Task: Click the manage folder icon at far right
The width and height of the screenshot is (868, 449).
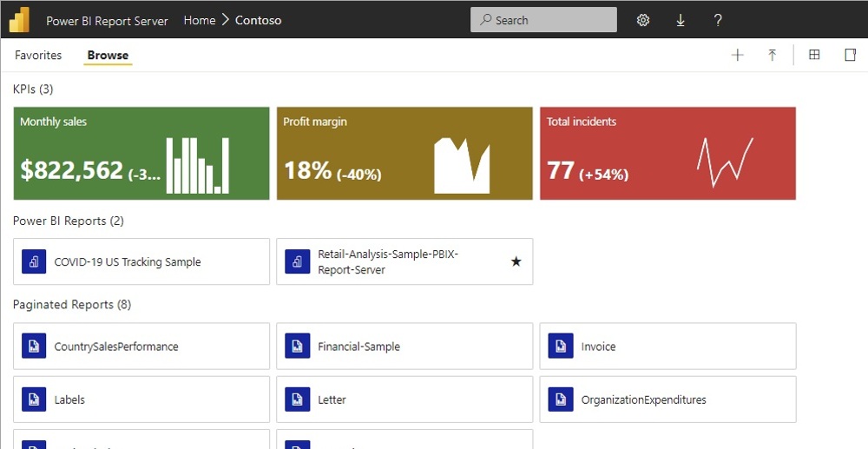Action: coord(851,56)
